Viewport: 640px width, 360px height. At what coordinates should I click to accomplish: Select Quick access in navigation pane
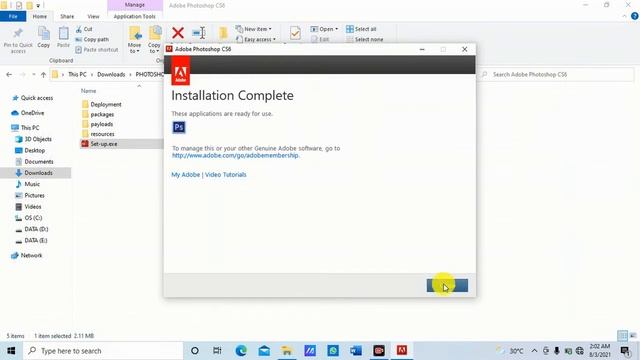(x=33, y=98)
